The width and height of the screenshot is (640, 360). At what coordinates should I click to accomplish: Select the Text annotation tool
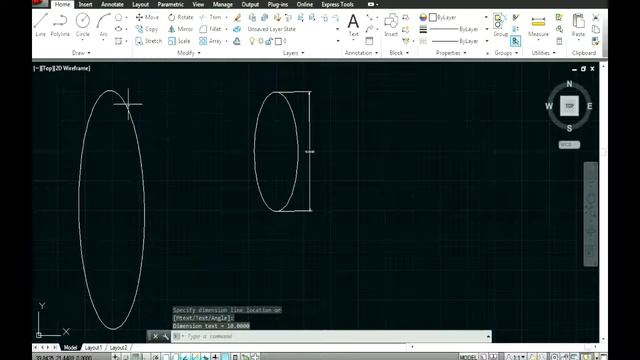[353, 24]
